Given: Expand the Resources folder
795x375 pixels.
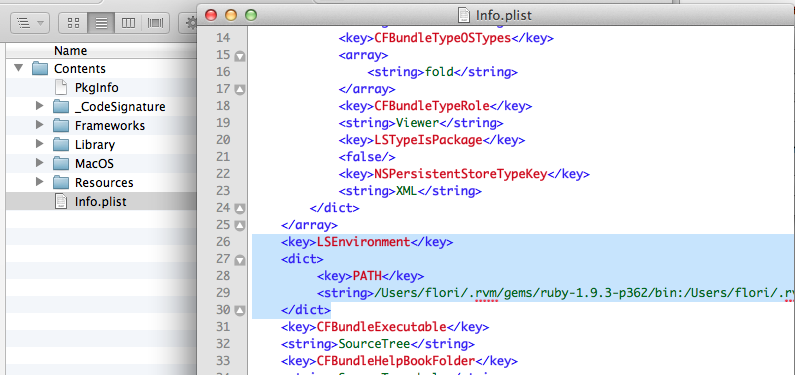Looking at the screenshot, I should (40, 182).
